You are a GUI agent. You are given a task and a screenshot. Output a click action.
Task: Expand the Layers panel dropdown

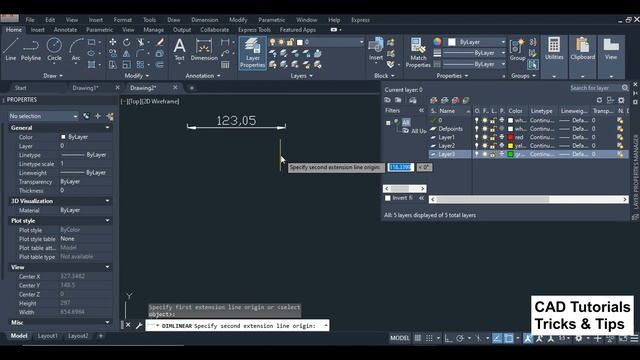pyautogui.click(x=302, y=76)
